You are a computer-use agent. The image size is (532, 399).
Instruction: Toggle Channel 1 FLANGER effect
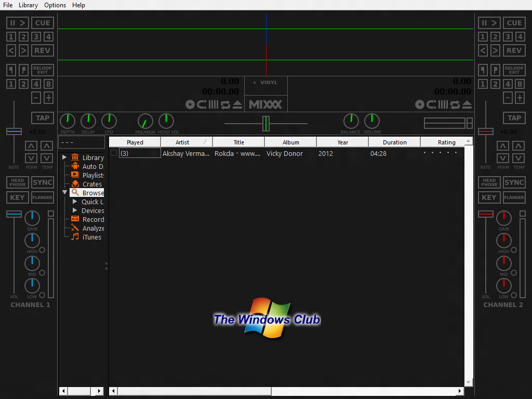coord(43,197)
